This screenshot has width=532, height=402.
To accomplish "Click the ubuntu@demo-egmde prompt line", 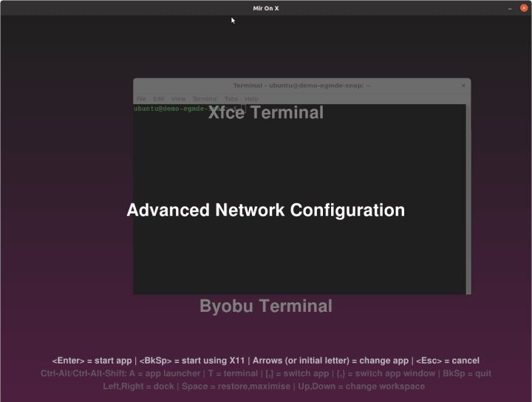I will tap(189, 109).
